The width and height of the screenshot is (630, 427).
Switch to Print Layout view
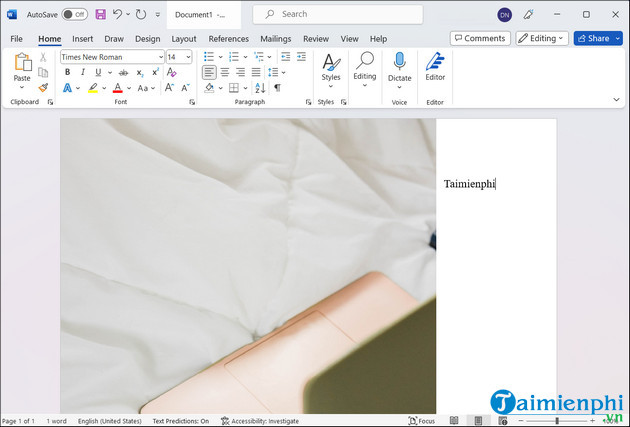tap(478, 421)
